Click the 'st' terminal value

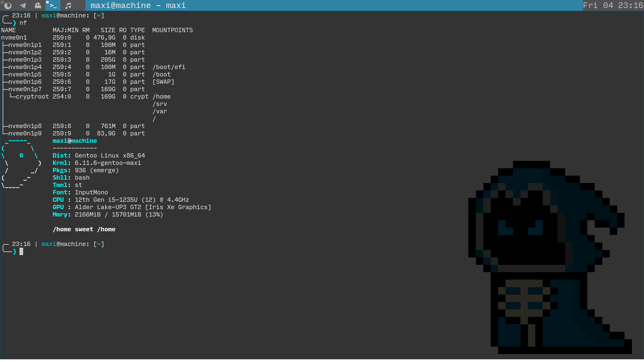click(x=78, y=185)
